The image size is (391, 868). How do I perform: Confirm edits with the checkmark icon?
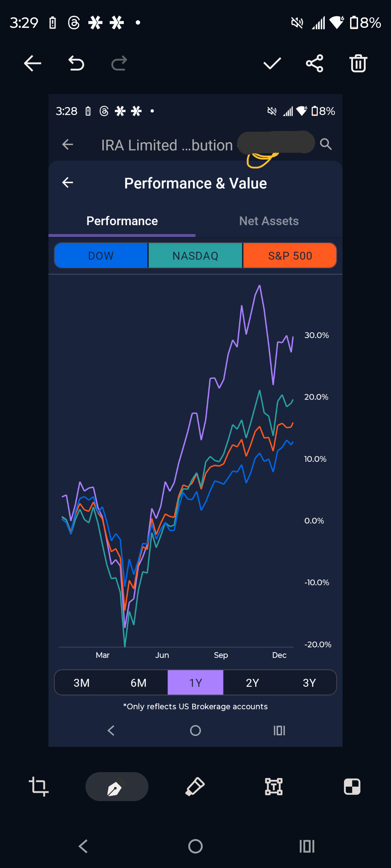click(x=272, y=64)
